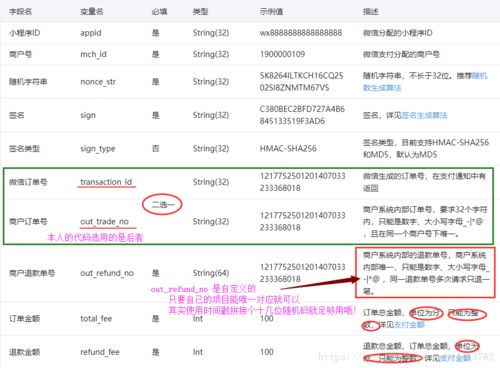Click example value 1900000109

click(282, 54)
